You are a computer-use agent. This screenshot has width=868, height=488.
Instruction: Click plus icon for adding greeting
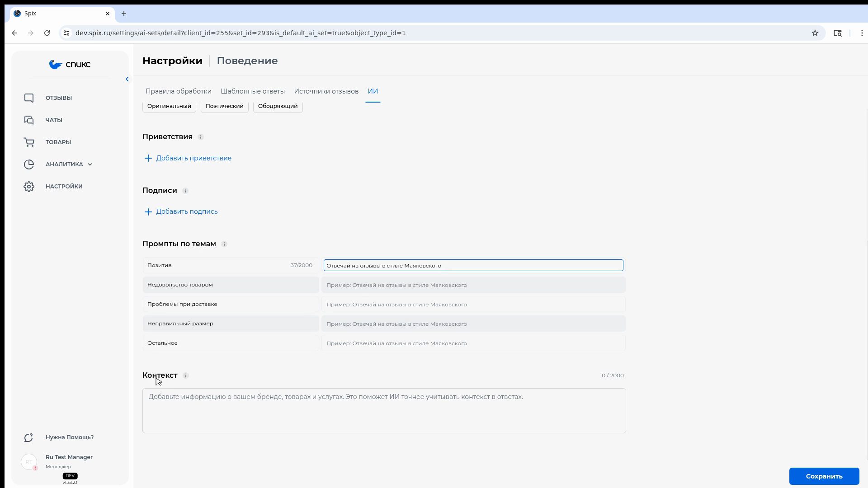(x=148, y=158)
